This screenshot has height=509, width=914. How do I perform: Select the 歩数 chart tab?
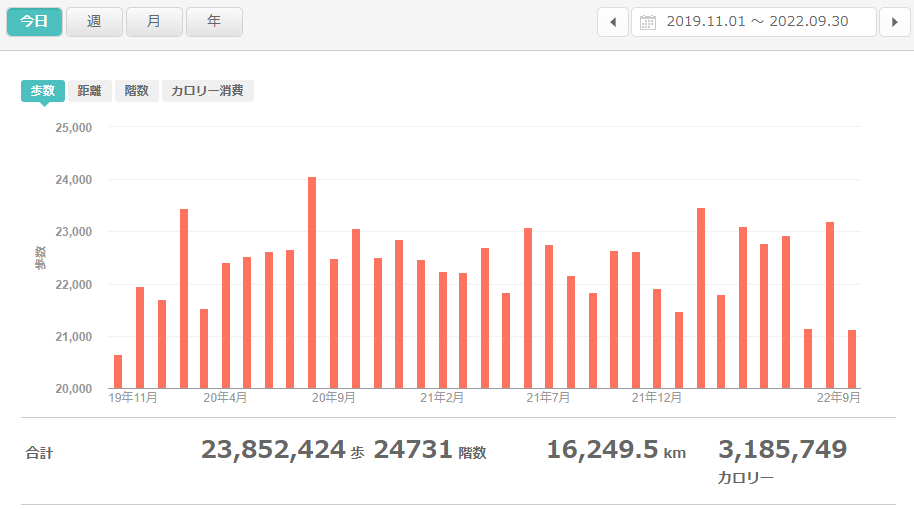(43, 91)
